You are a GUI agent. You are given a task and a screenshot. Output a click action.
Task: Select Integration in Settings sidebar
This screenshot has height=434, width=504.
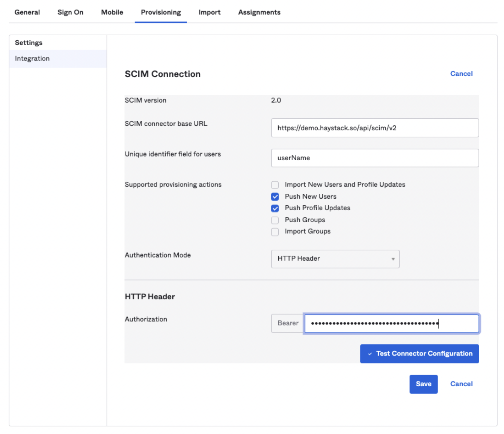(x=32, y=59)
